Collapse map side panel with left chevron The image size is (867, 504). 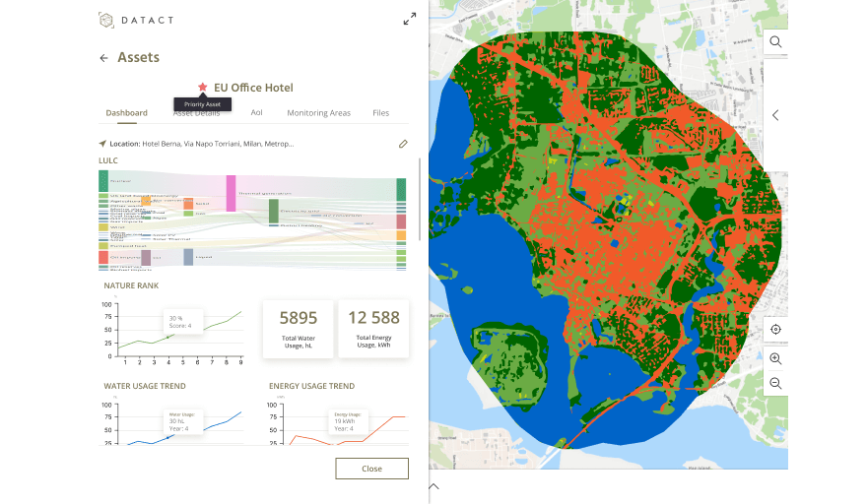[775, 115]
